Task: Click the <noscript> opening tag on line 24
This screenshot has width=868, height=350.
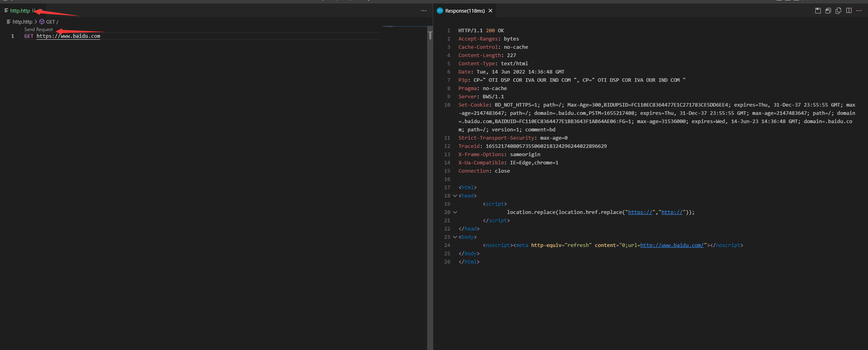Action: 498,245
